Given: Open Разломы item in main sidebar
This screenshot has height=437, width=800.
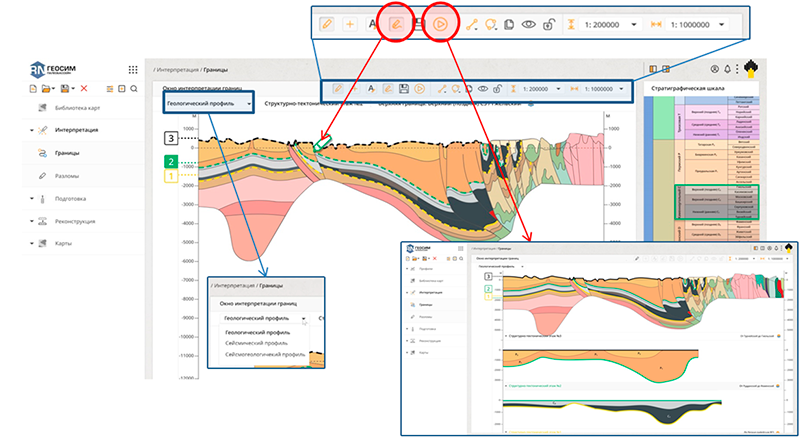Looking at the screenshot, I should [x=67, y=176].
